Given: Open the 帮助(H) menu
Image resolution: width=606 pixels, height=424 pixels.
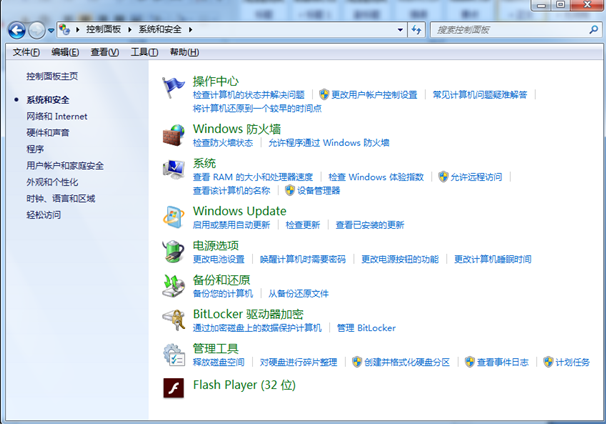Looking at the screenshot, I should point(184,52).
